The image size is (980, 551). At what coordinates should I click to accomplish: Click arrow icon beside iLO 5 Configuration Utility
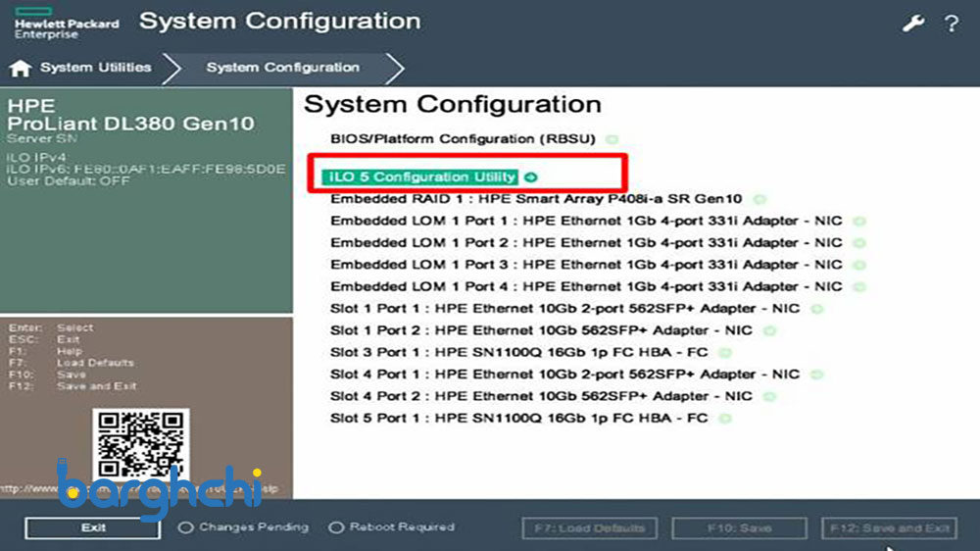[531, 177]
